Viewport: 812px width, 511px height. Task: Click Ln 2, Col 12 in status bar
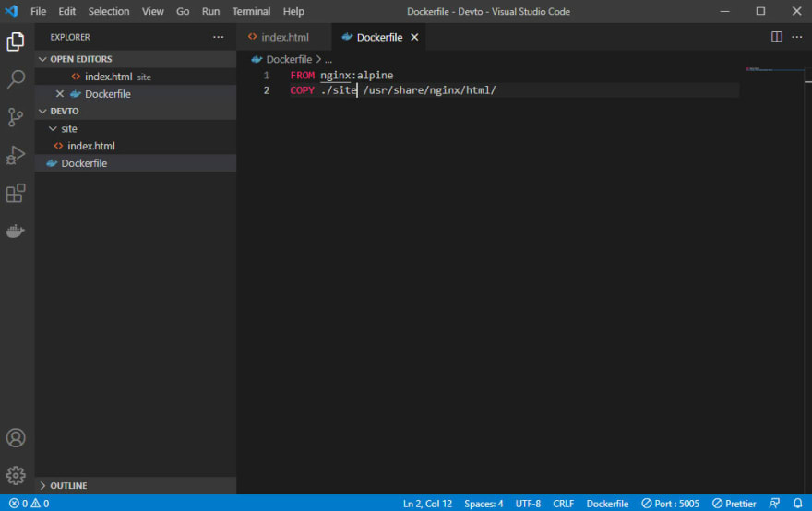point(427,504)
